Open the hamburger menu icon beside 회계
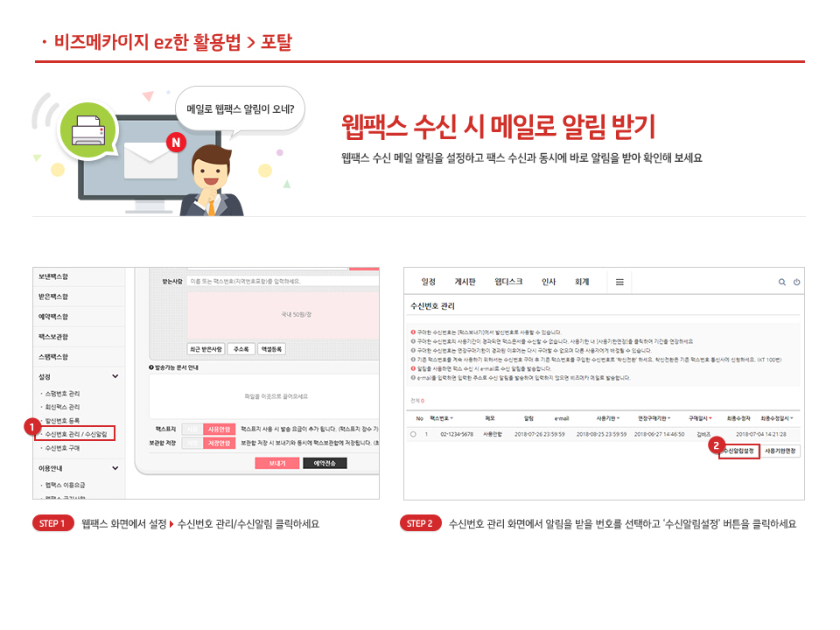This screenshot has height=630, width=840. [619, 282]
